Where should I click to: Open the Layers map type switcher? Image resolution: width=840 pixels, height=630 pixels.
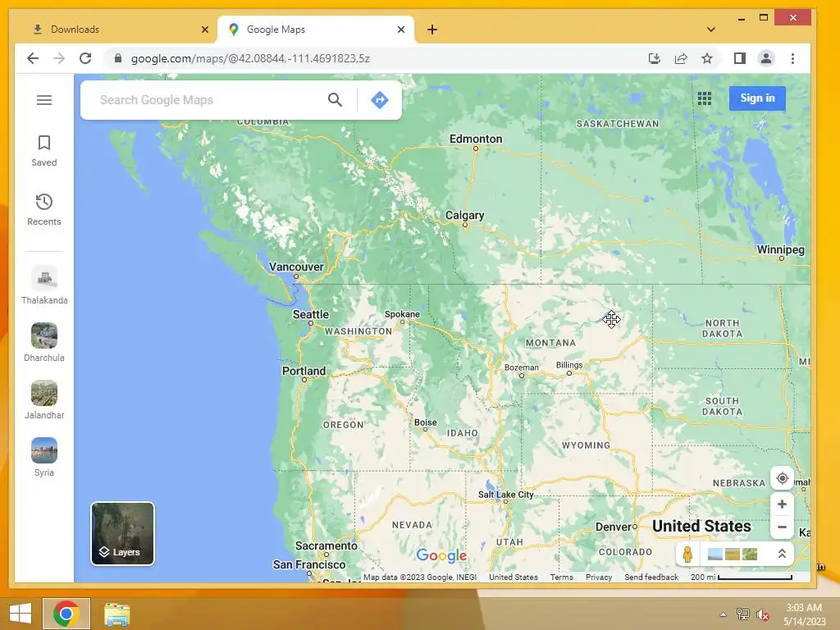[123, 533]
